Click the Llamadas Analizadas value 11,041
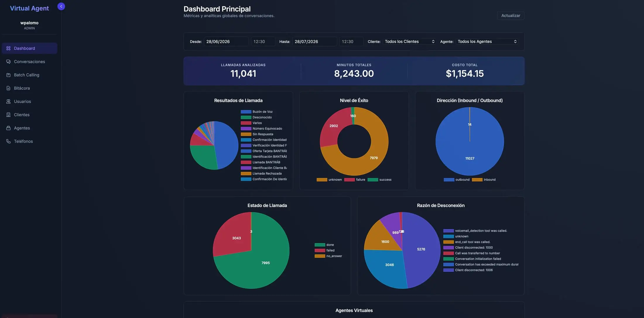Screen dimensions: 644x318 243,73
